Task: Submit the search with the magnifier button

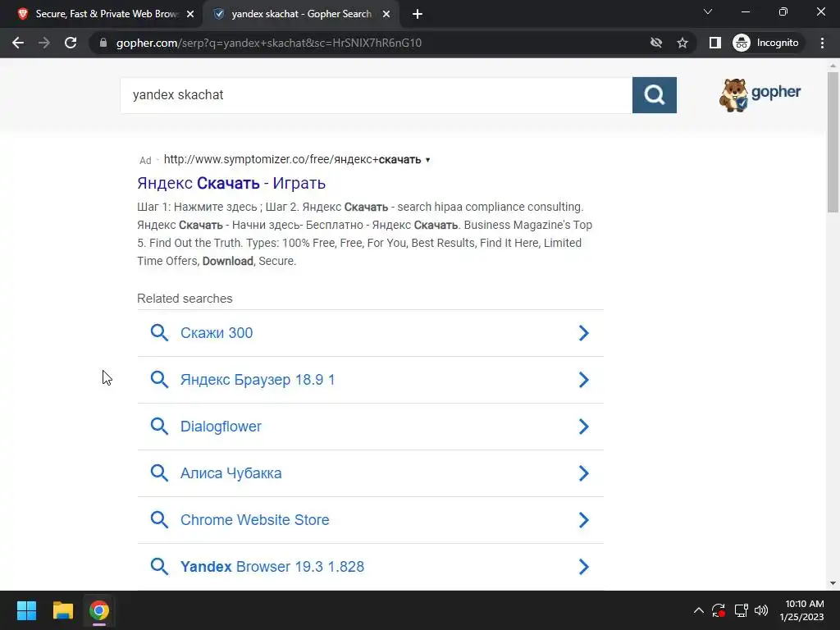Action: pos(654,95)
